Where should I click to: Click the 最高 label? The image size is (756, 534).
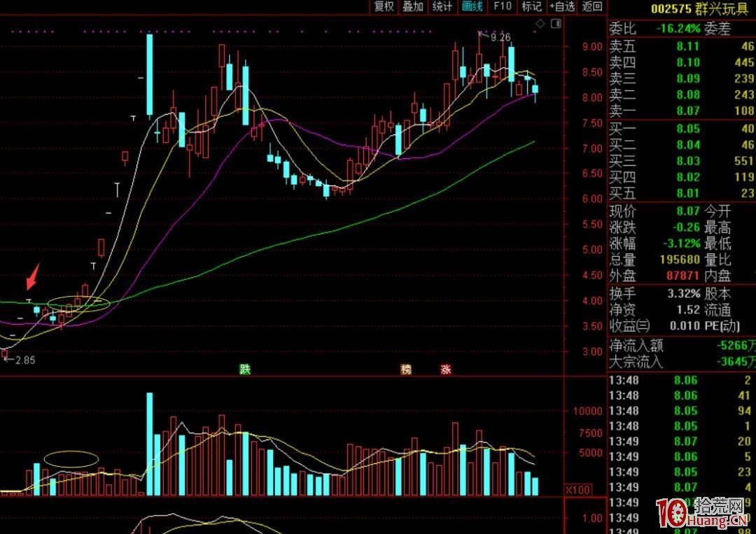717,227
